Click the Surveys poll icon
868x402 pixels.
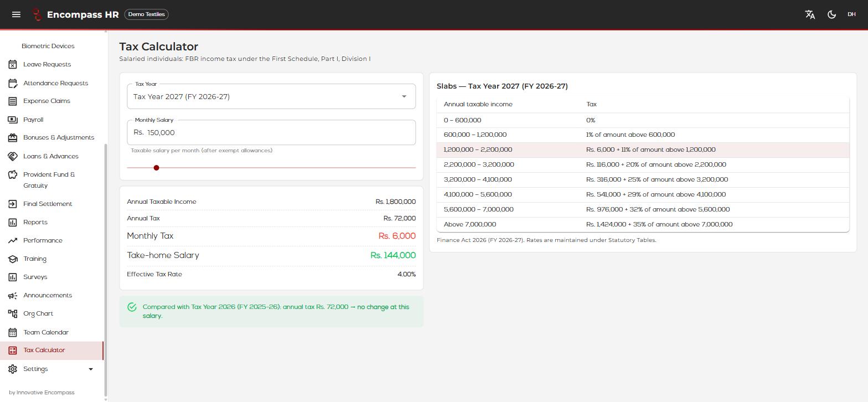click(13, 277)
